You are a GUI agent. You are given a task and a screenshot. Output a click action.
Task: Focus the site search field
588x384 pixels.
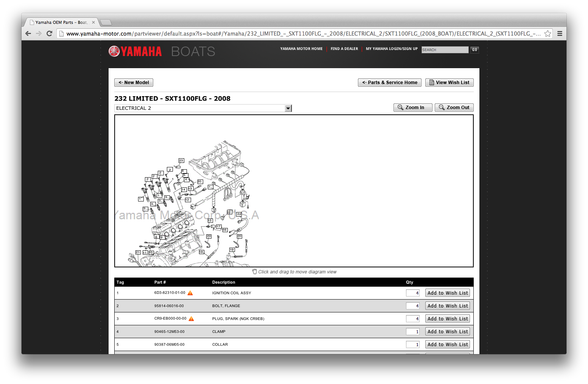(445, 50)
